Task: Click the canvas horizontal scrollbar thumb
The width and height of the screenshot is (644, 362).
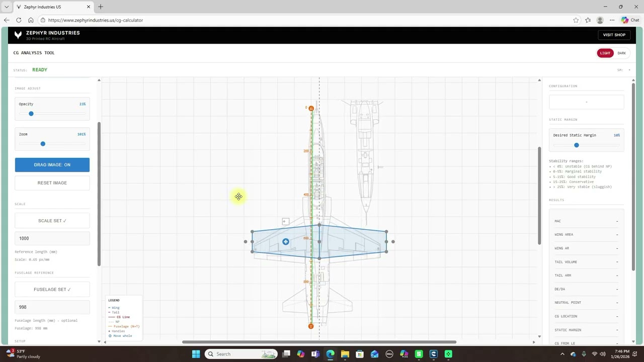Action: (x=319, y=342)
